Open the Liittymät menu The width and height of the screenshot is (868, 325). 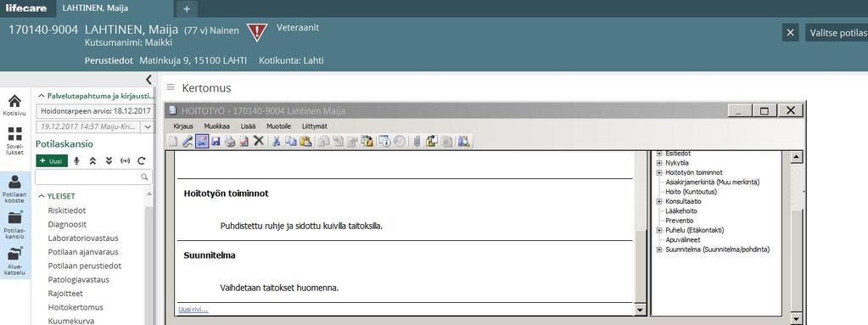[x=314, y=126]
